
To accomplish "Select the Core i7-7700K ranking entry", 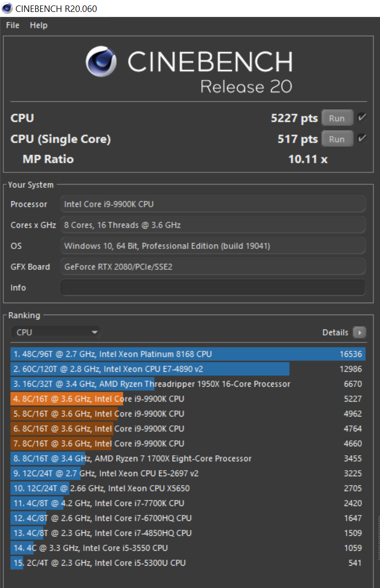I will coord(188,503).
